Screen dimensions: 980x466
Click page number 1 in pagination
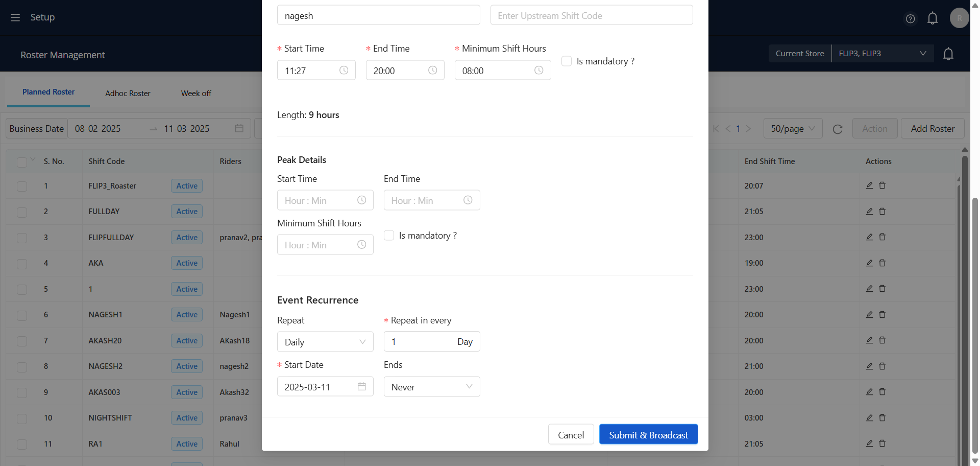pos(738,129)
